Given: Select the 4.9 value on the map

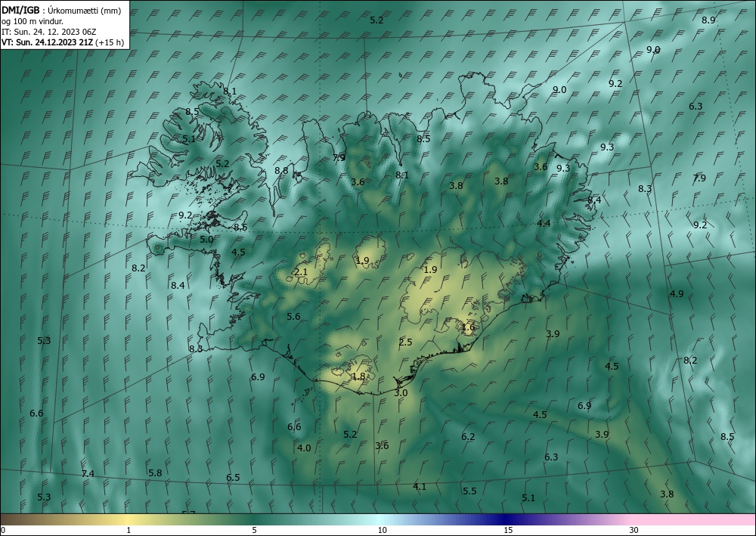Looking at the screenshot, I should click(677, 293).
